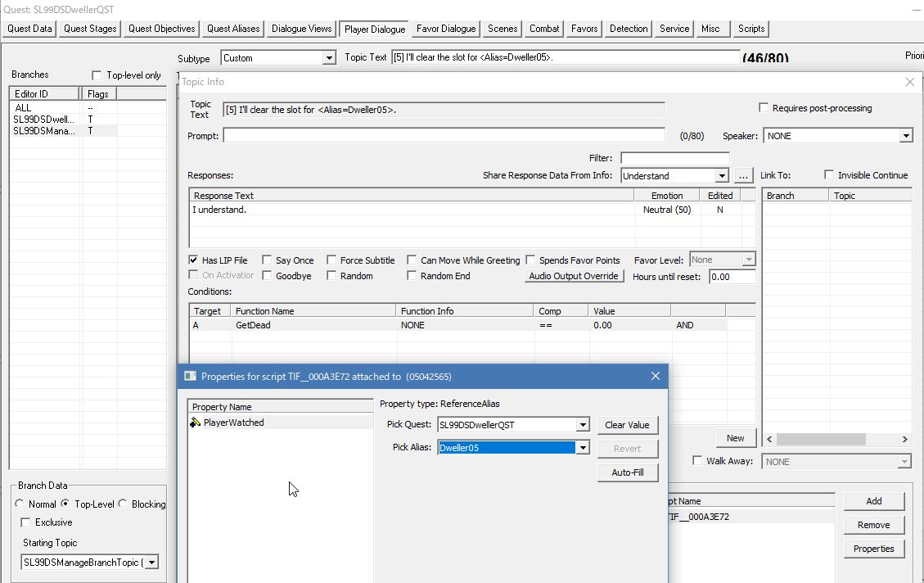
Task: Click the Auto-Fill button
Action: (627, 472)
